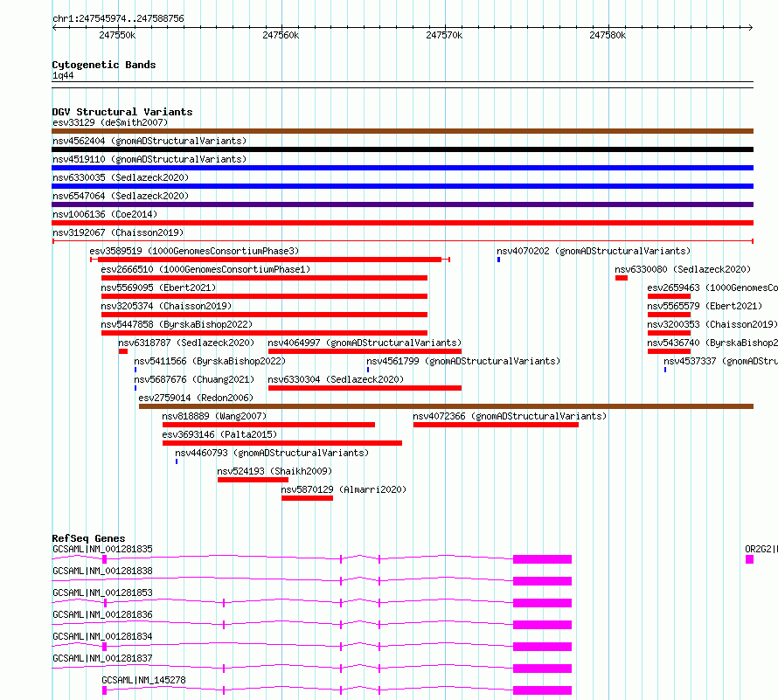Select the brown esv2759014 variant bar
Image resolution: width=778 pixels, height=700 pixels.
point(446,406)
